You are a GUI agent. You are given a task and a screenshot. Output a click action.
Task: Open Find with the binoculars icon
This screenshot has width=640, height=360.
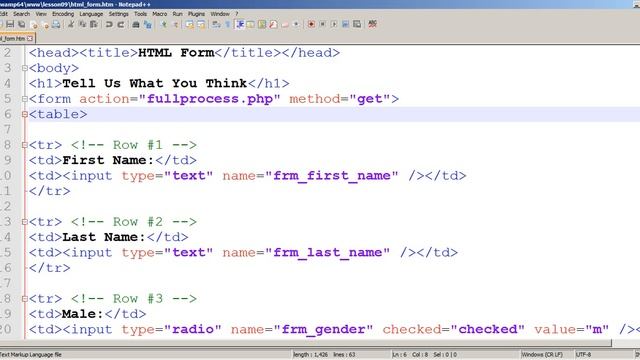136,24
